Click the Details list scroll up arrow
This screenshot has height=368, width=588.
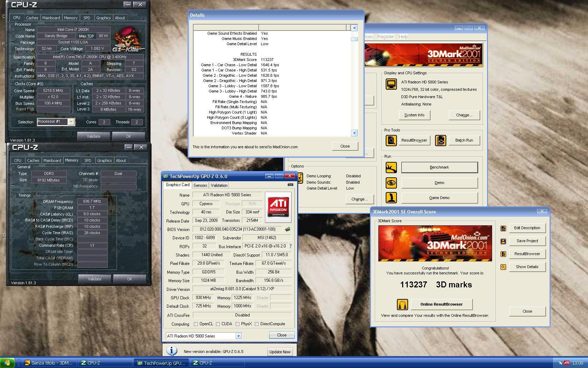tap(354, 28)
